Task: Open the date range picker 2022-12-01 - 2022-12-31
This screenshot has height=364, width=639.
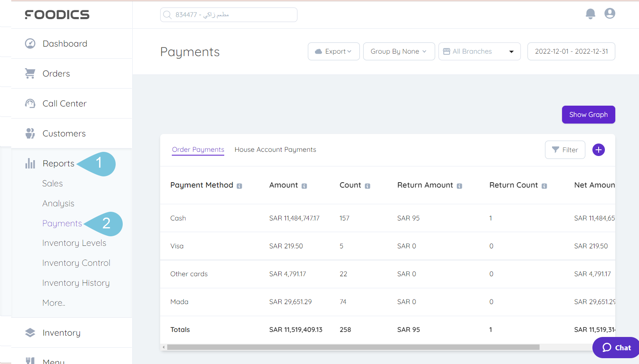Action: (x=571, y=51)
